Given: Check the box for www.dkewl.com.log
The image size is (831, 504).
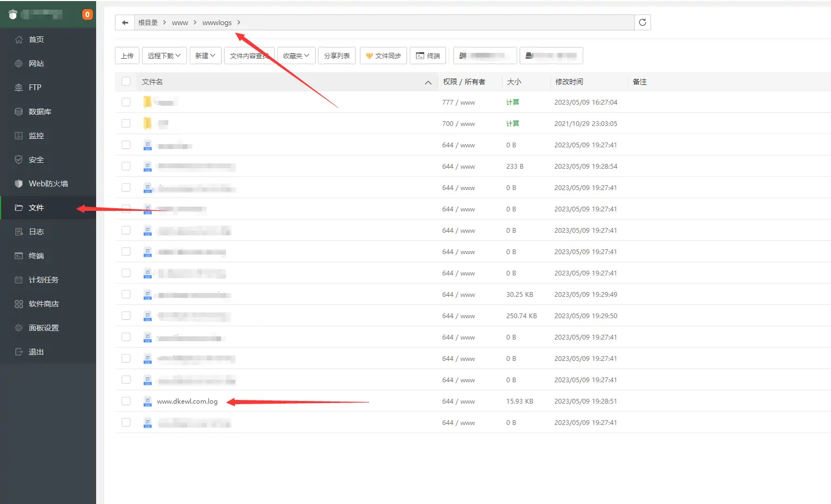Looking at the screenshot, I should (x=126, y=401).
